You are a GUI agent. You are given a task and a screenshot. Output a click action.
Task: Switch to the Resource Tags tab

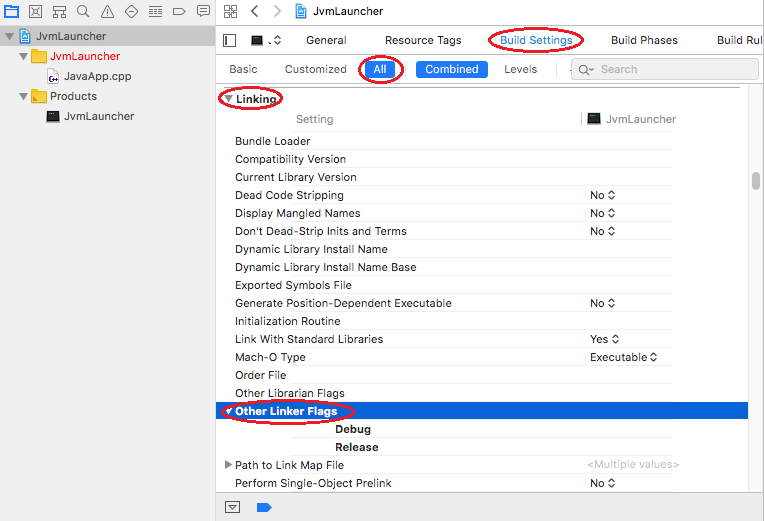point(423,40)
